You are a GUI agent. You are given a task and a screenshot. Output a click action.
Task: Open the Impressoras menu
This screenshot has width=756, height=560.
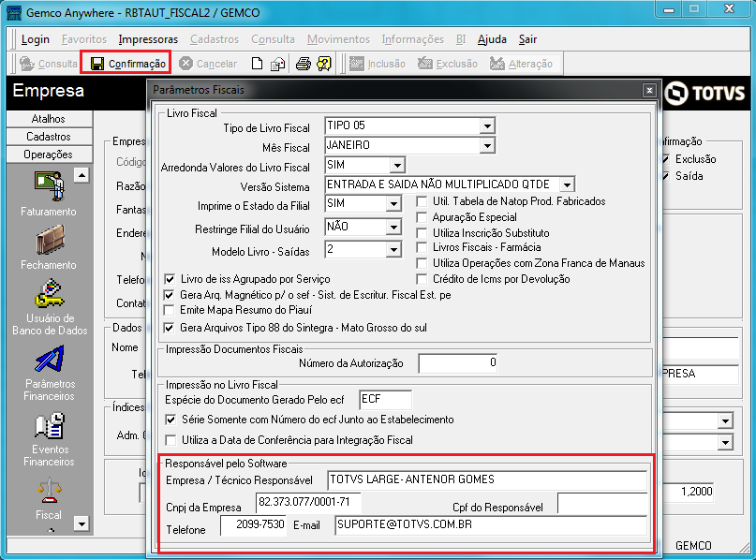(148, 39)
